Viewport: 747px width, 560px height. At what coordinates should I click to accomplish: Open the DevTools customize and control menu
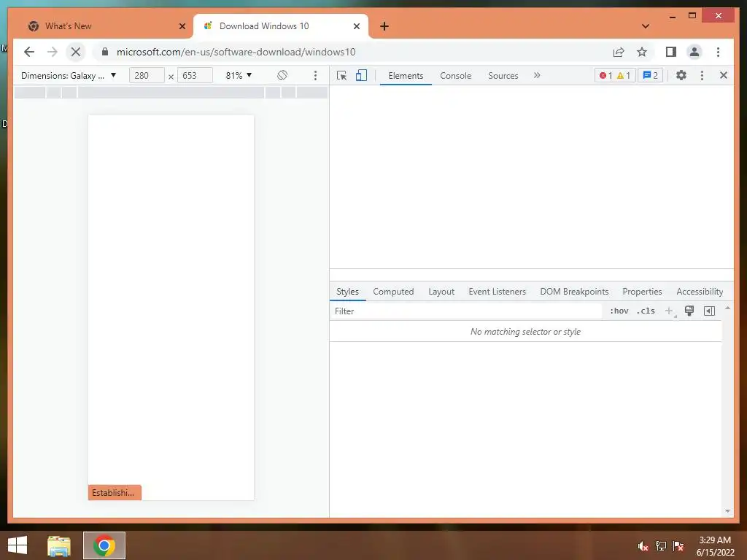(x=702, y=75)
